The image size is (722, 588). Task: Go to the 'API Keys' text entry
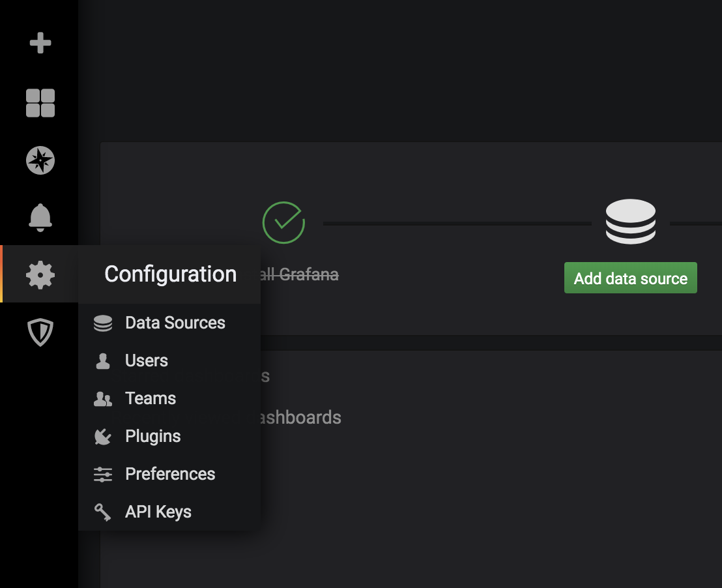158,512
